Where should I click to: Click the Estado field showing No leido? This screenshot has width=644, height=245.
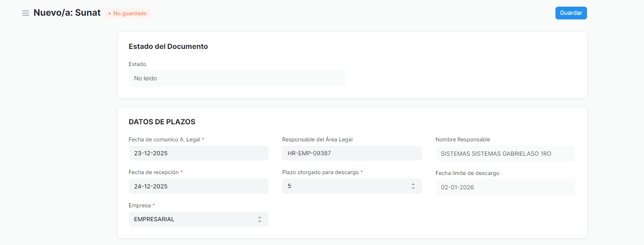[237, 79]
